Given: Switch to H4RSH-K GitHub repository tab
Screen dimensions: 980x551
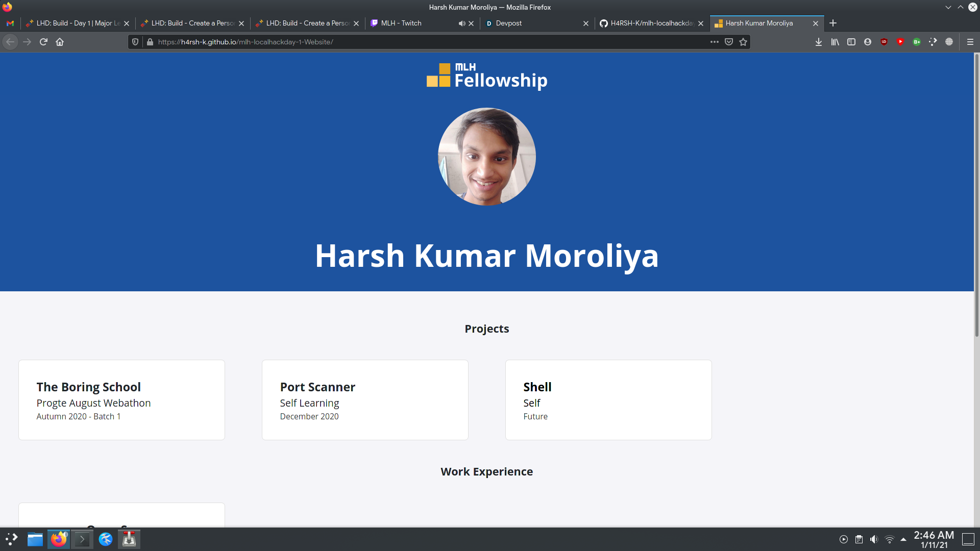Looking at the screenshot, I should [648, 23].
